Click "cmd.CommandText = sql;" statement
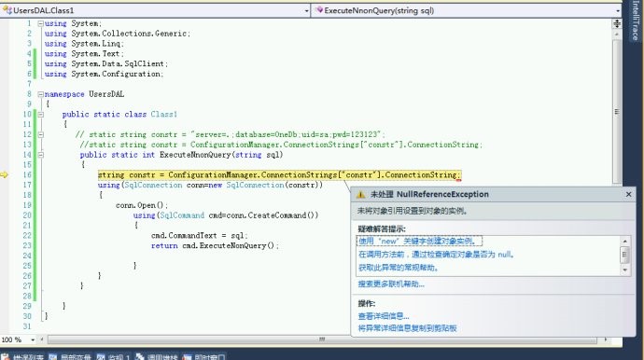The image size is (644, 360). click(x=199, y=236)
